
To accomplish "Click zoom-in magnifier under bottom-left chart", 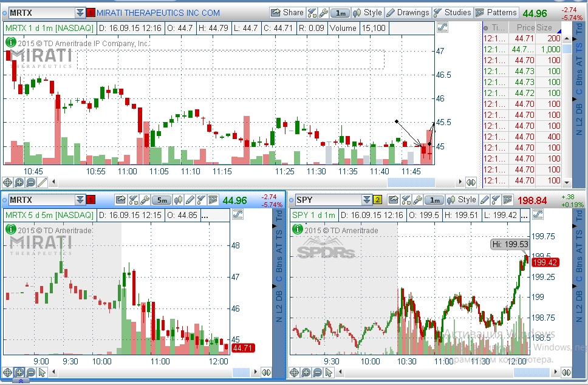I will [x=19, y=373].
